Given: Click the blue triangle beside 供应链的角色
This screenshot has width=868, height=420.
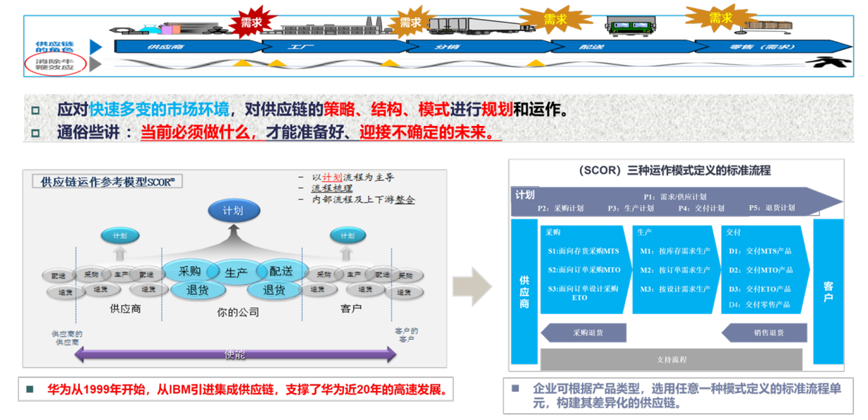Looking at the screenshot, I should pos(95,47).
